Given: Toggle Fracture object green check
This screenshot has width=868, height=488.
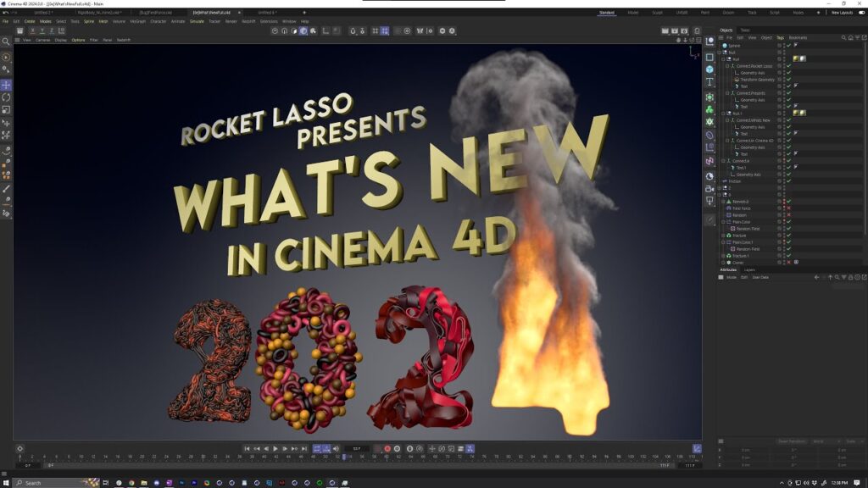Looking at the screenshot, I should coord(789,236).
